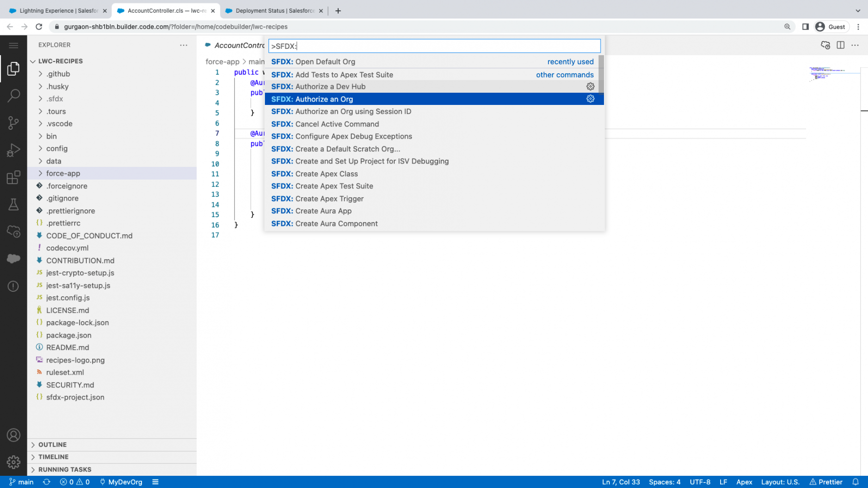Synchronize changes icon in status bar
The width and height of the screenshot is (868, 488).
pyautogui.click(x=47, y=482)
